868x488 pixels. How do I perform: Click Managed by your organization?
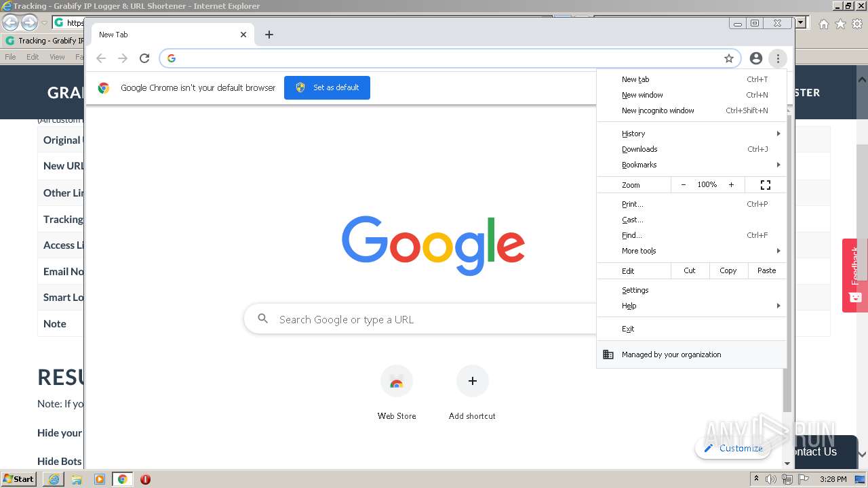[x=692, y=354]
